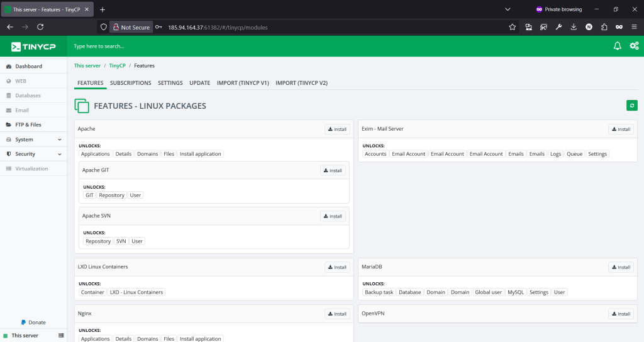
Task: Bookmark this page with star icon
Action: pyautogui.click(x=512, y=27)
